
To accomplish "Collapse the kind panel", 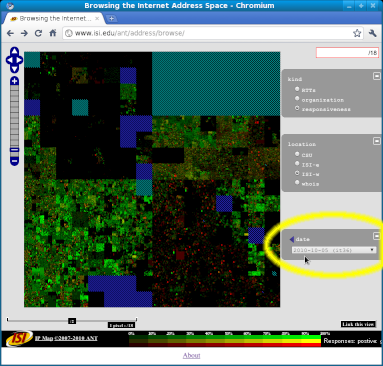I will tap(376, 76).
